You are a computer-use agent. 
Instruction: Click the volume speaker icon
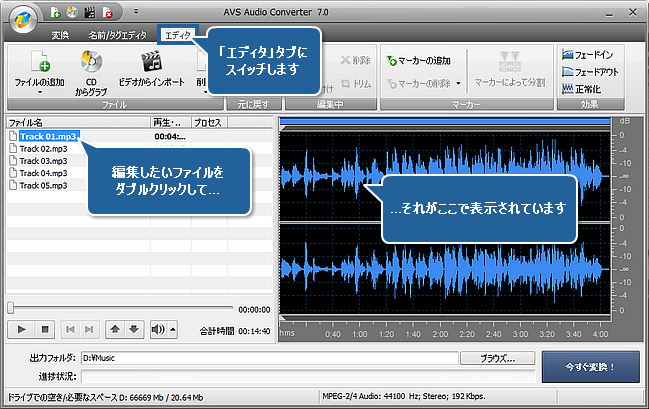point(157,329)
